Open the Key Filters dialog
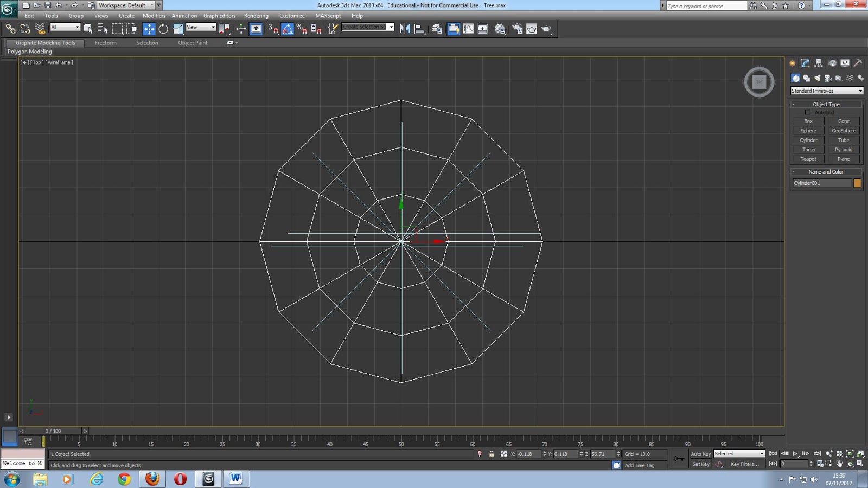Image resolution: width=868 pixels, height=488 pixels. [x=746, y=464]
